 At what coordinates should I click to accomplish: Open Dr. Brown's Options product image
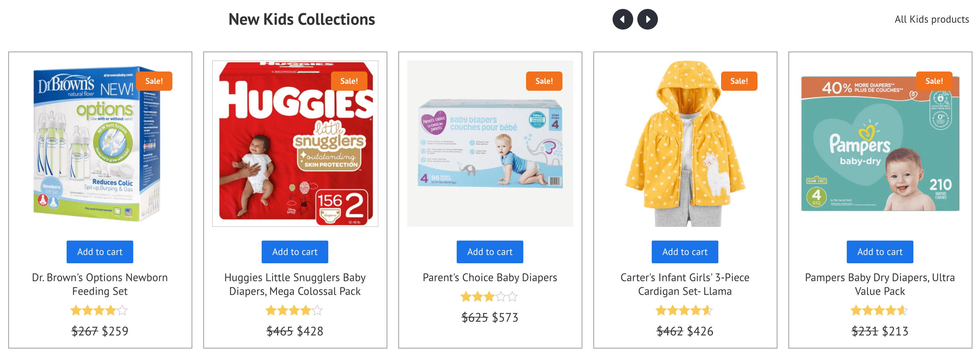click(100, 145)
